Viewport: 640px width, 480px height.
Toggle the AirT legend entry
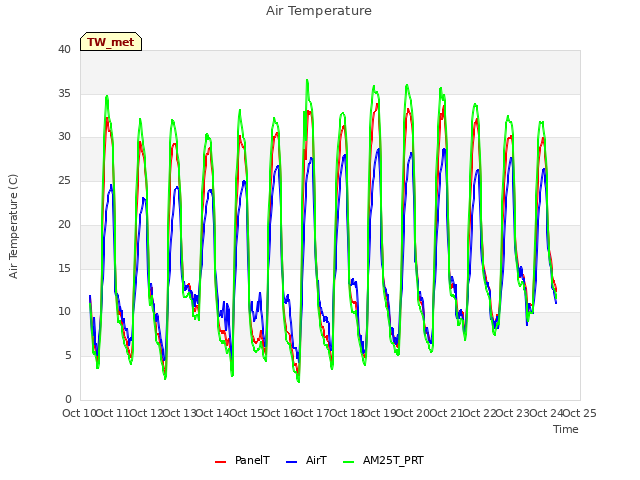306,460
